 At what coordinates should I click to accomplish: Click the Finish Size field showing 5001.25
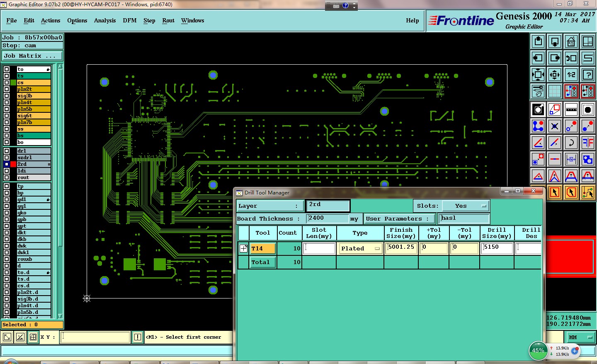(x=401, y=248)
